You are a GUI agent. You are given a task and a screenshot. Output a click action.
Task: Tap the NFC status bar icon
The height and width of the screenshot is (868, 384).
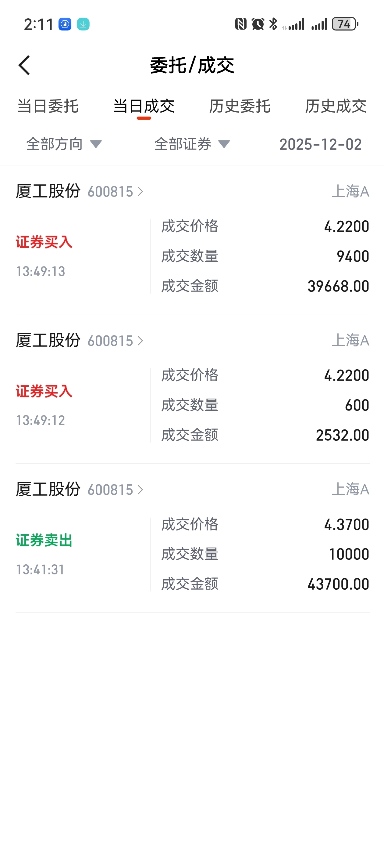(x=241, y=24)
